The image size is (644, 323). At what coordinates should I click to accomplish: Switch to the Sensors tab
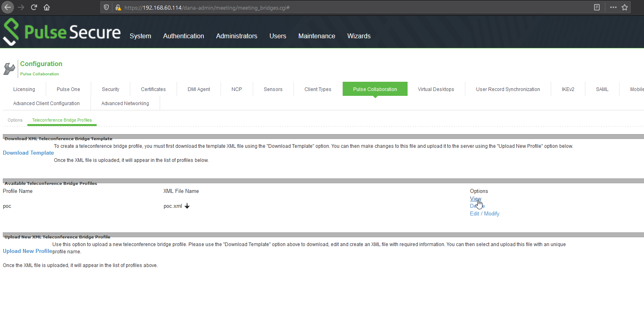[x=273, y=89]
